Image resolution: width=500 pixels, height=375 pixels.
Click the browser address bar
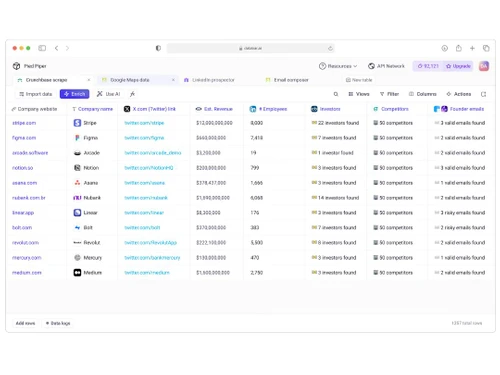[x=250, y=48]
